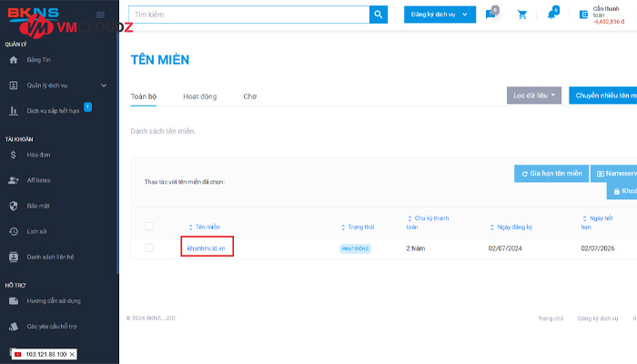Click the Hóa đơn dollar icon
The image size is (637, 364).
[x=14, y=155]
